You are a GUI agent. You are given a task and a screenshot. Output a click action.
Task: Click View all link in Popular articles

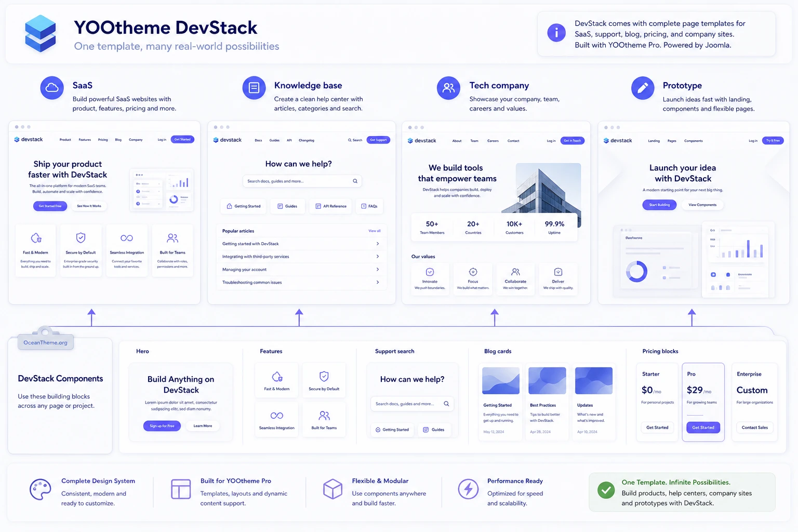point(375,231)
